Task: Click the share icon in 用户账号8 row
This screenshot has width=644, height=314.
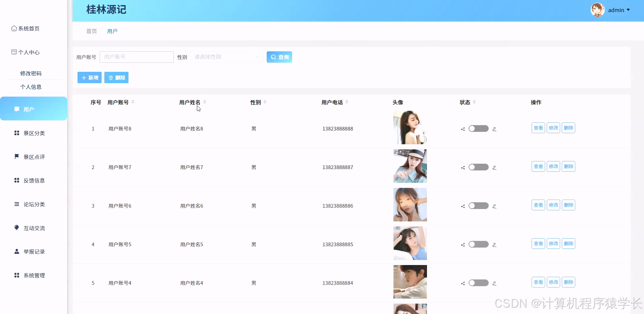Action: (x=463, y=129)
